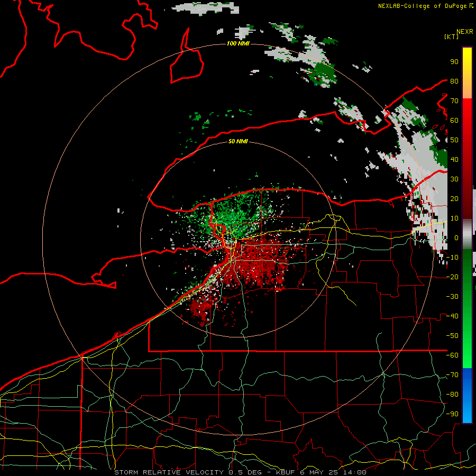This screenshot has height=476, width=476.
Task: Click the "-70" value on the velocity scale
Action: pyautogui.click(x=452, y=375)
